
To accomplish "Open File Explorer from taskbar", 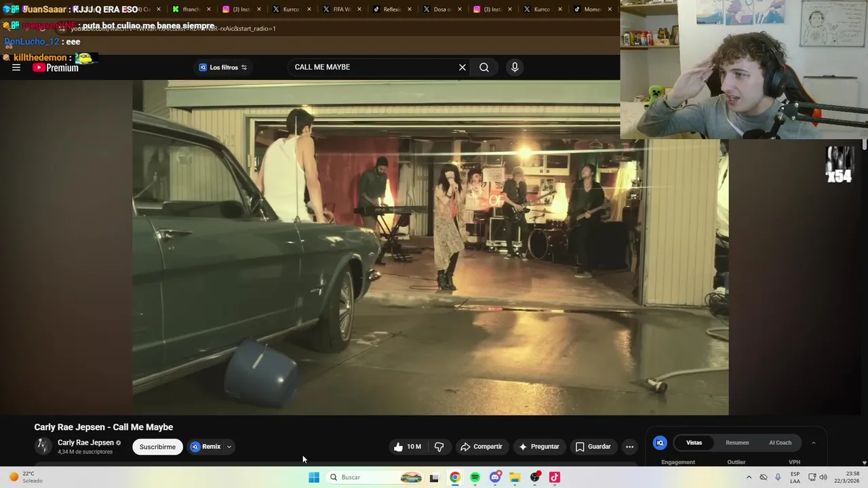I will click(515, 477).
